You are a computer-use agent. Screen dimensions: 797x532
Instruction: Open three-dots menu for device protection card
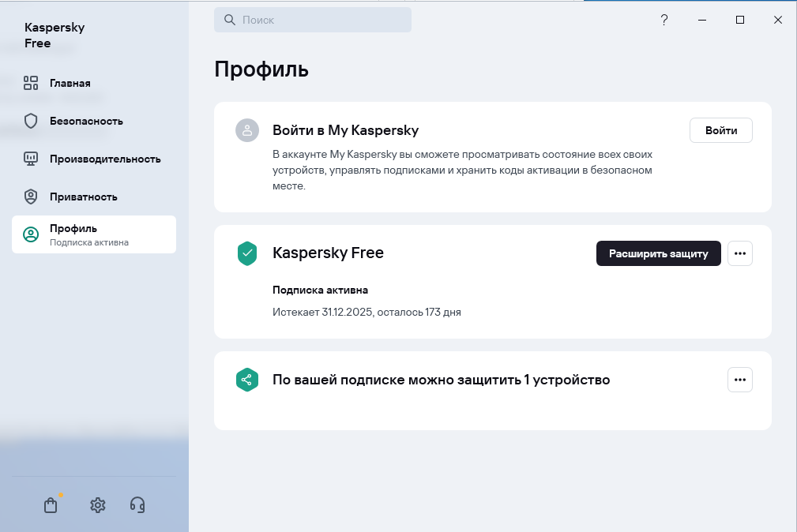tap(740, 380)
